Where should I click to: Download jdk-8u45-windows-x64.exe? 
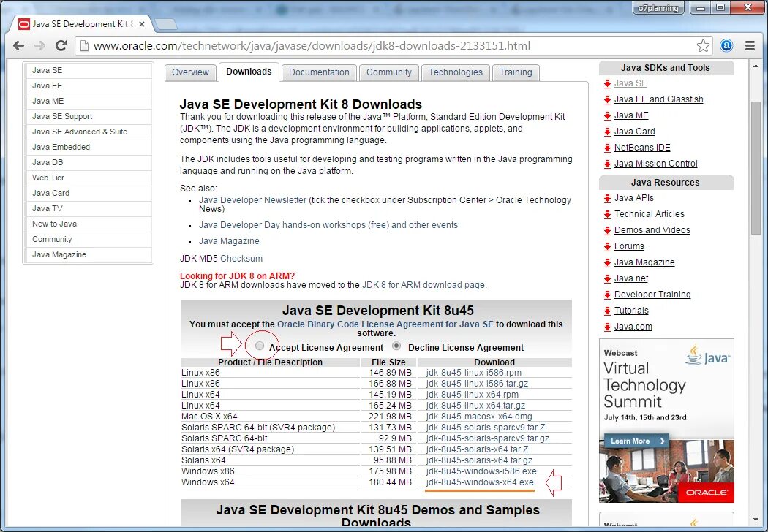point(480,482)
